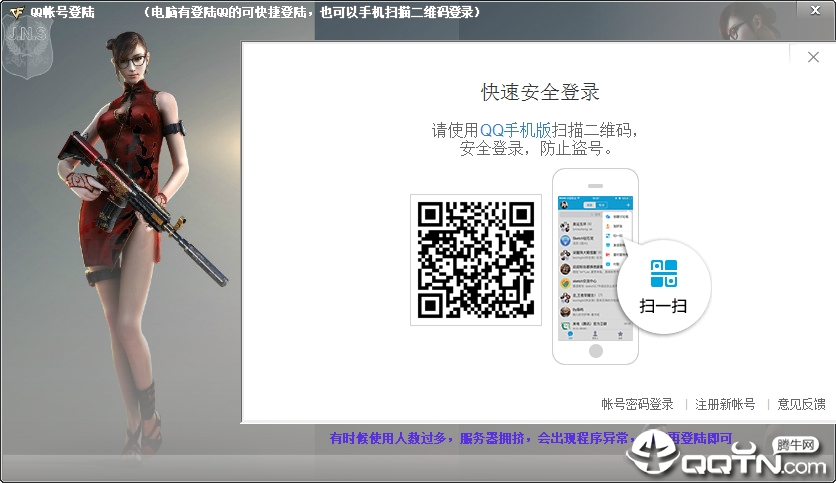Screen dimensions: 836x483
Task: Open the QQ手机版 link
Action: (515, 130)
